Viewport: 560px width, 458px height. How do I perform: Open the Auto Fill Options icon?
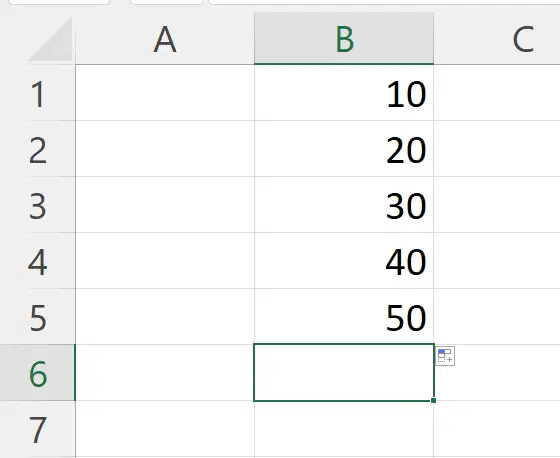pos(445,356)
